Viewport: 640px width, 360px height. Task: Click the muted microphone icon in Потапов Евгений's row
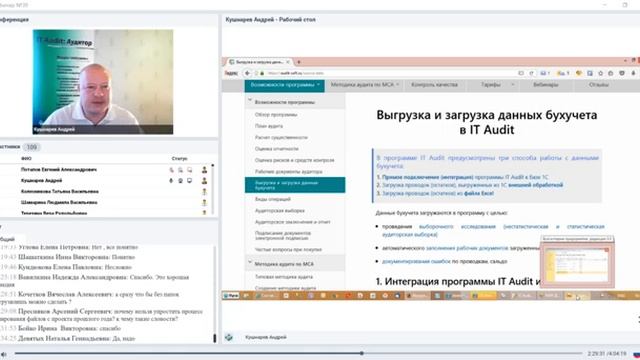point(171,170)
